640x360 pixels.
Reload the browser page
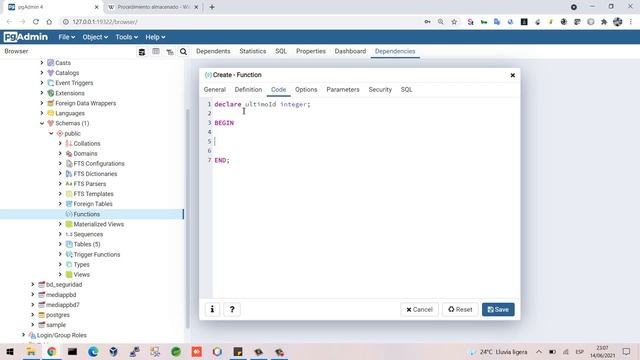click(x=36, y=22)
